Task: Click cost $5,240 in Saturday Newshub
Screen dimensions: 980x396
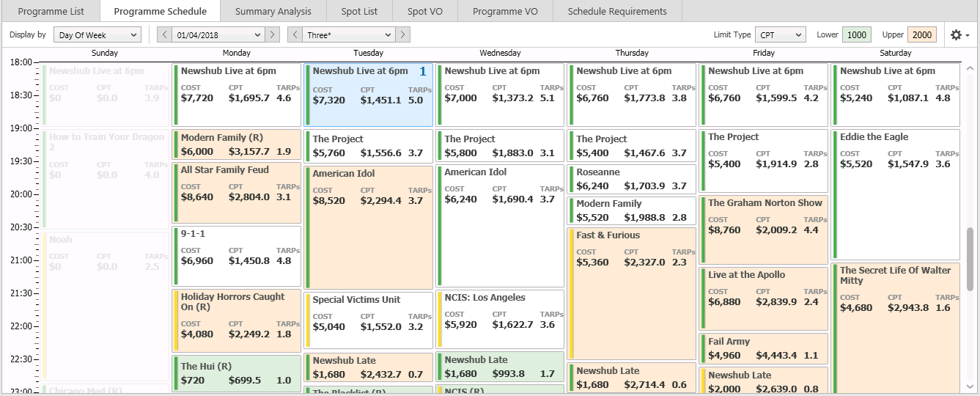Action: click(856, 98)
